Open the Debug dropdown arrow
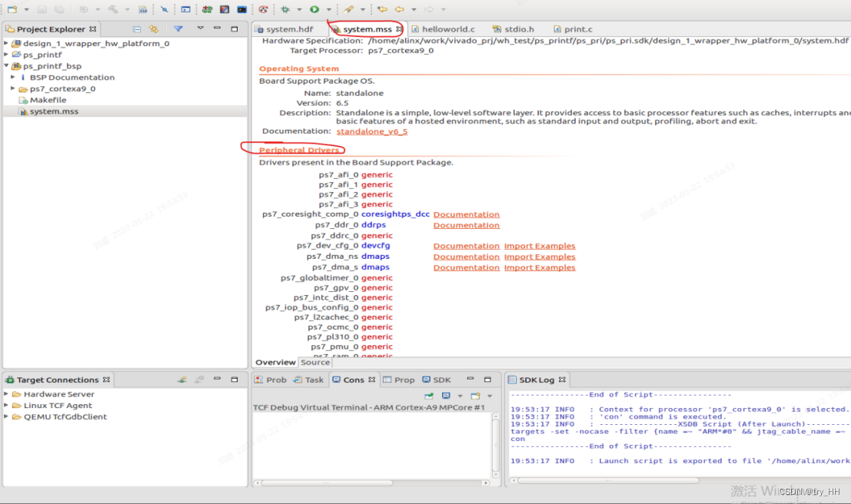 point(299,10)
